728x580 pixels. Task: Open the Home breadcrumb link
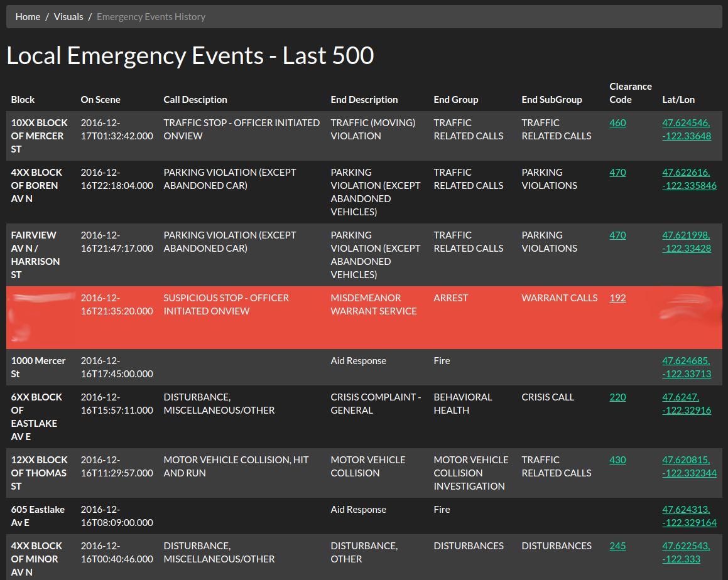[28, 17]
